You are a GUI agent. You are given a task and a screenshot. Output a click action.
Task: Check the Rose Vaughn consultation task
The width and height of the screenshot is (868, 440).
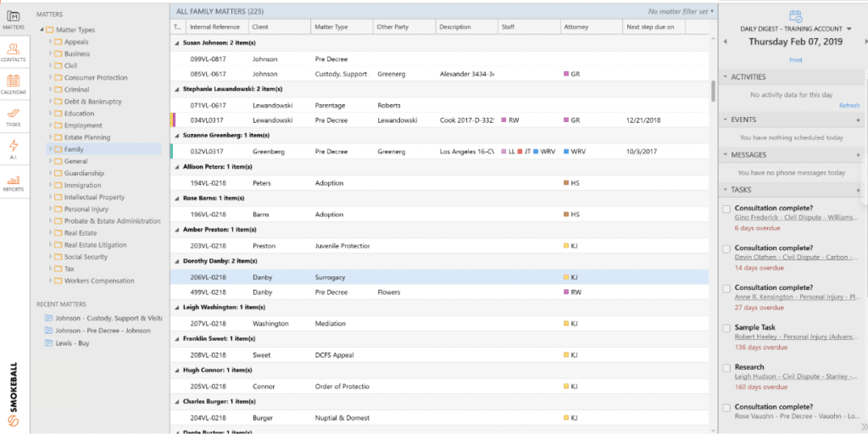coord(726,408)
